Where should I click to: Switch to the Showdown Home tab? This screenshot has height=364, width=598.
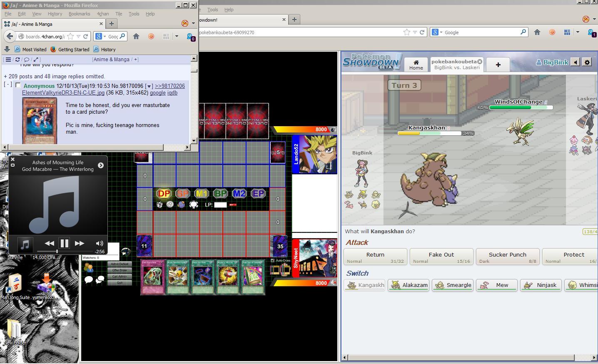click(x=416, y=64)
